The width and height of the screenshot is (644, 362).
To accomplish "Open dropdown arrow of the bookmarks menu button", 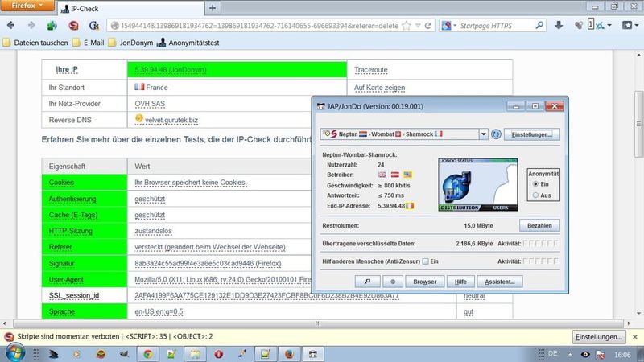I will (637, 26).
